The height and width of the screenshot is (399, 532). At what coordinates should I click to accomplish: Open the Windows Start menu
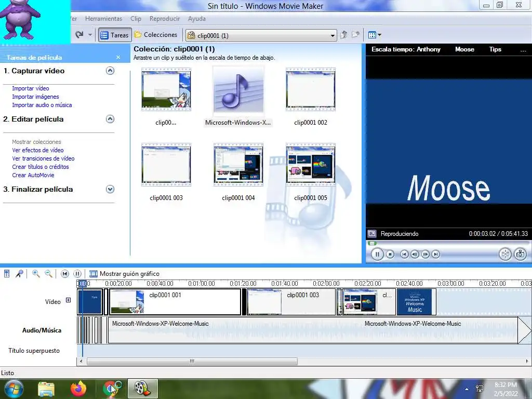[x=14, y=389]
